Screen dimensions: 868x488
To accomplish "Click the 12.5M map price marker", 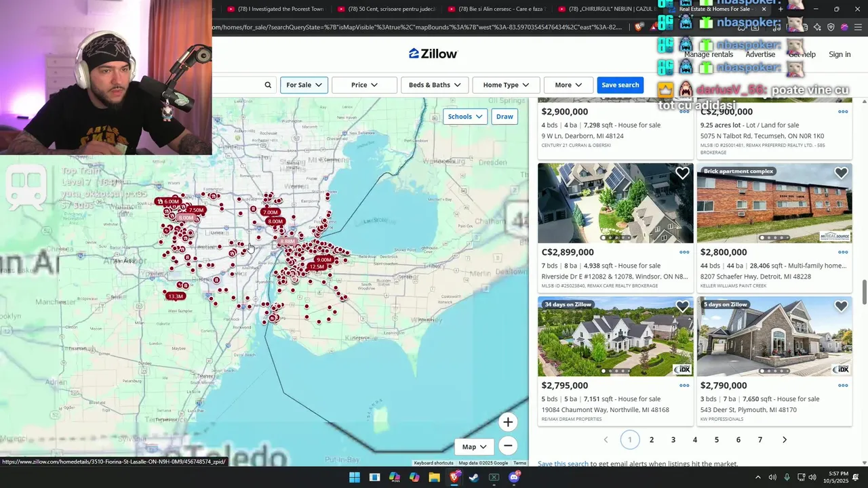I will pyautogui.click(x=317, y=266).
